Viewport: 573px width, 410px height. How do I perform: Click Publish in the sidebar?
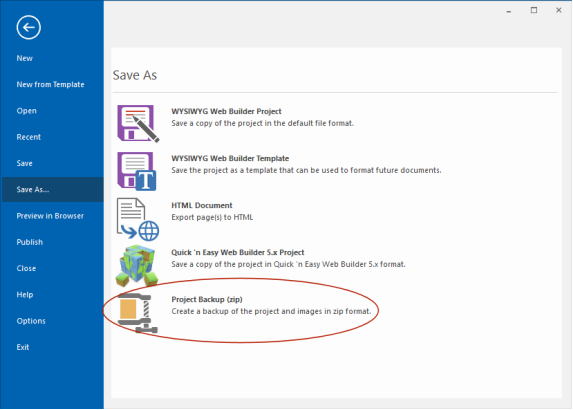(x=30, y=242)
